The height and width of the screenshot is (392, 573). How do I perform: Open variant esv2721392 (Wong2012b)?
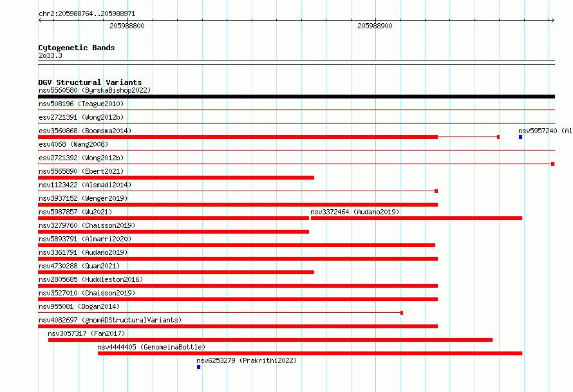point(81,158)
